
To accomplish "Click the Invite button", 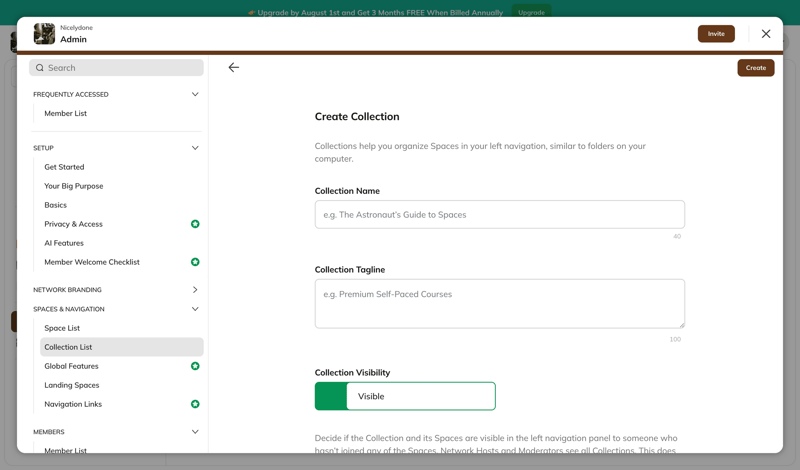I will click(716, 34).
